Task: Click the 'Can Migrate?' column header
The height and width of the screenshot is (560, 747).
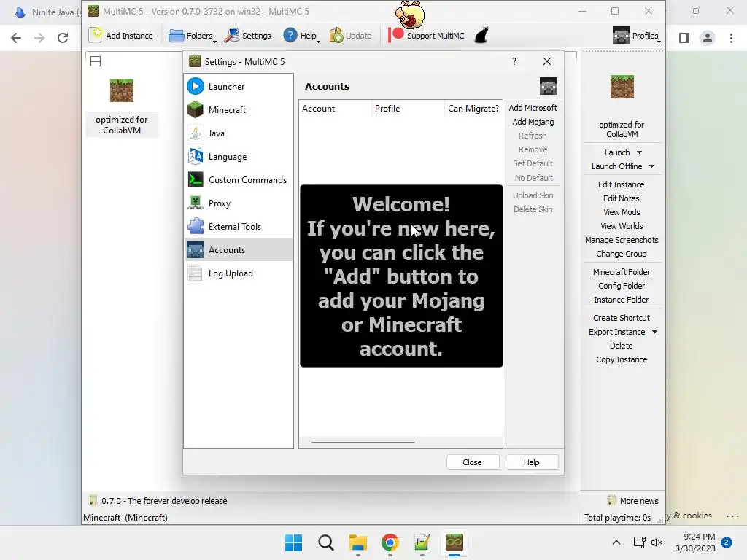Action: coord(473,109)
